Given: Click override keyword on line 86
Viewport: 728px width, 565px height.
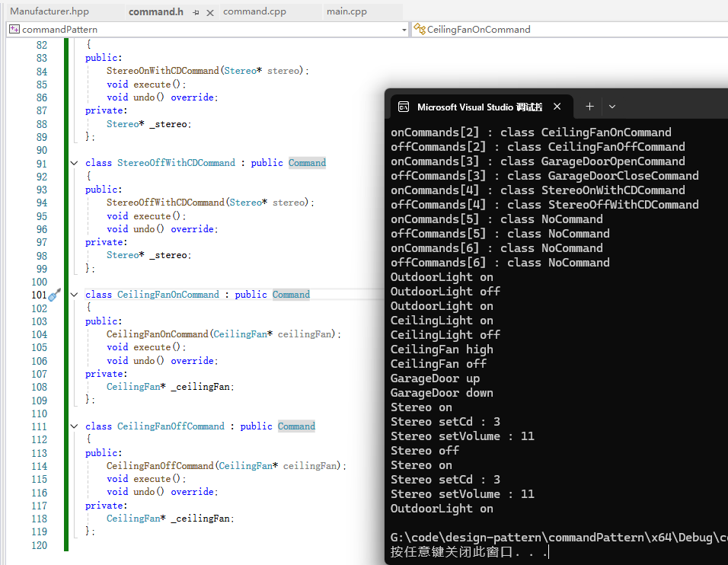Looking at the screenshot, I should point(192,97).
